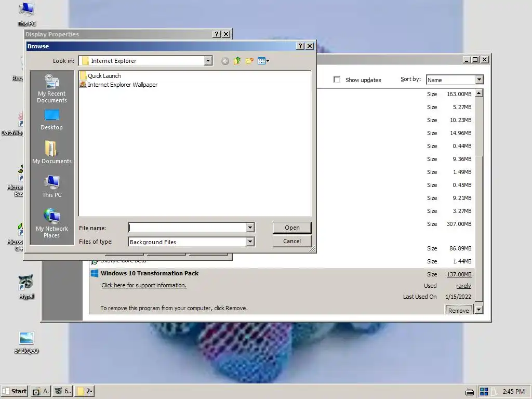Click the 307.00MB size entry

(459, 224)
